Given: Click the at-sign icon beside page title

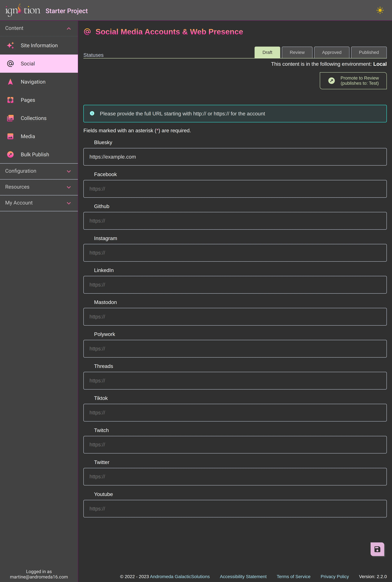Looking at the screenshot, I should tap(87, 31).
